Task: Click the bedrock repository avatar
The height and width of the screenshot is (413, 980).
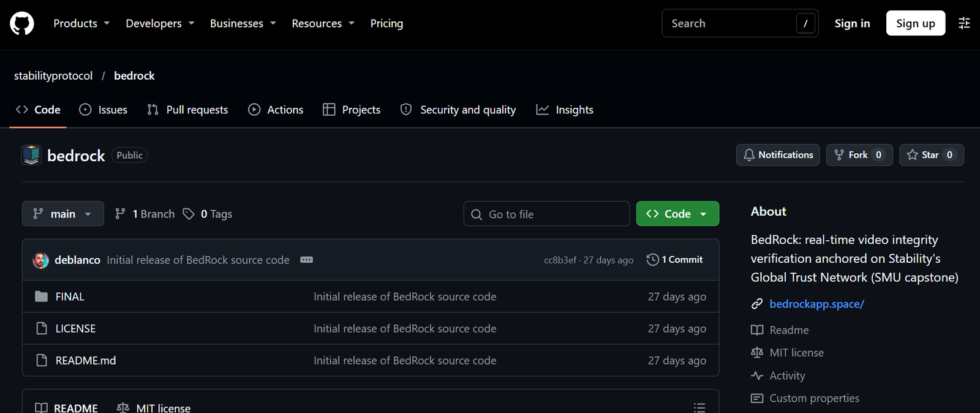Action: pos(31,155)
